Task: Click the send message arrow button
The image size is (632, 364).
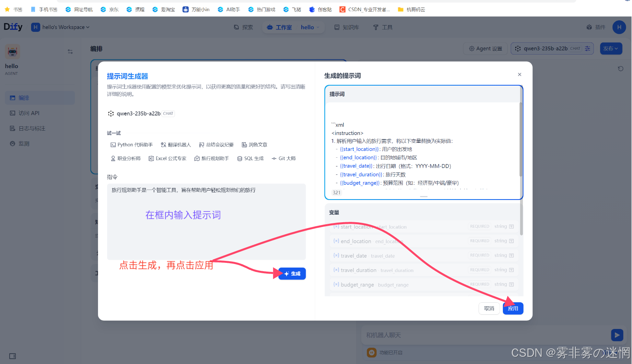Action: coord(617,335)
